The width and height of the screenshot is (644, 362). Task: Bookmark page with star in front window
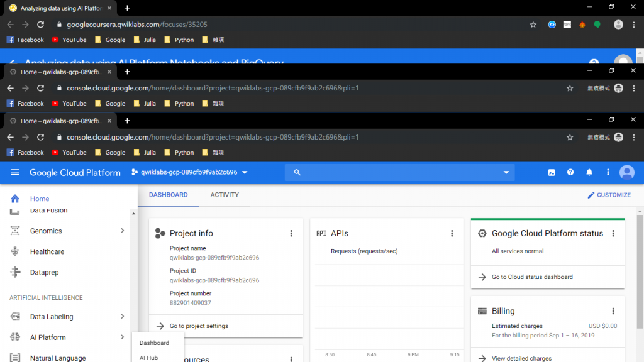click(570, 137)
